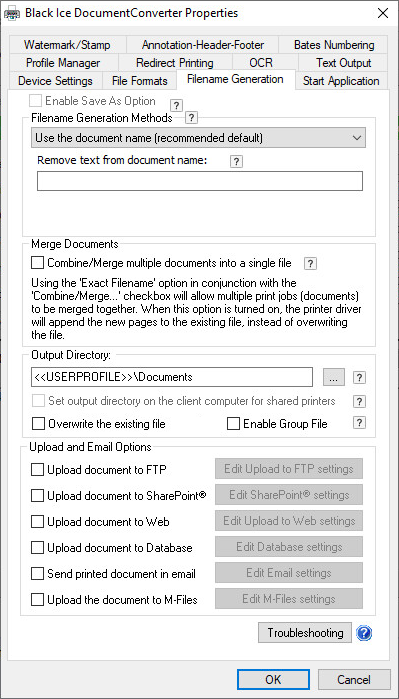Click the Troubleshooting button

point(305,633)
